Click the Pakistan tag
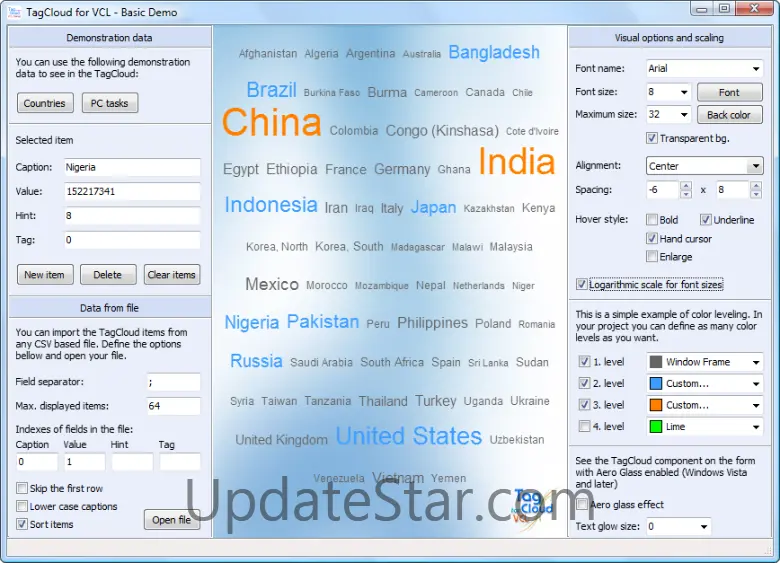Viewport: 780px width, 563px height. [323, 322]
